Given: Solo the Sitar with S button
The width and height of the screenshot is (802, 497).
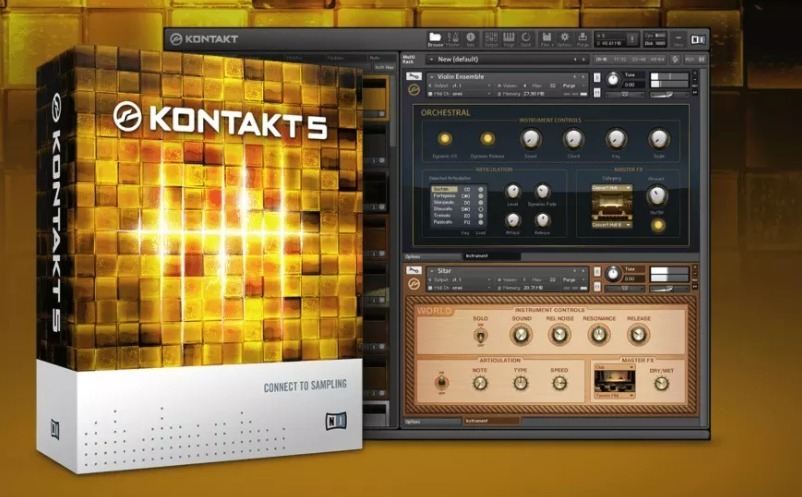Looking at the screenshot, I should 597,272.
